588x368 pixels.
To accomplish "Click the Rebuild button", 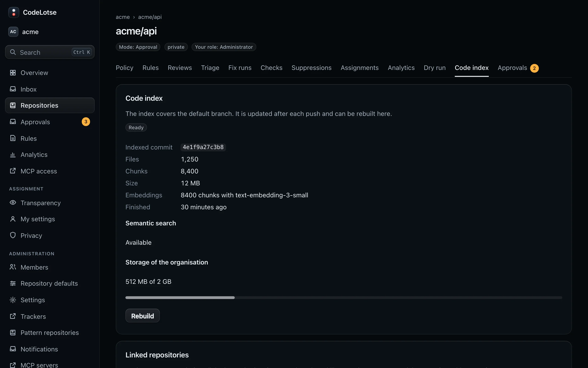I will (143, 316).
